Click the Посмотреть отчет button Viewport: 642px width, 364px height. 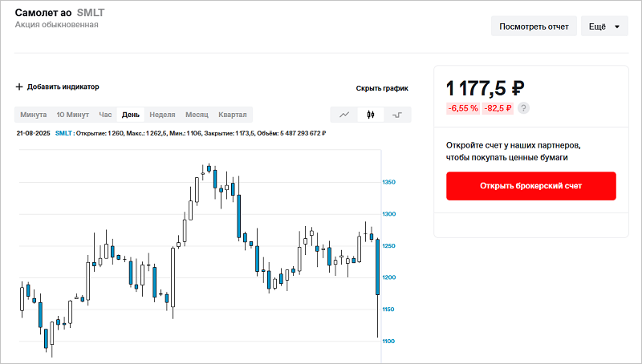pos(534,26)
